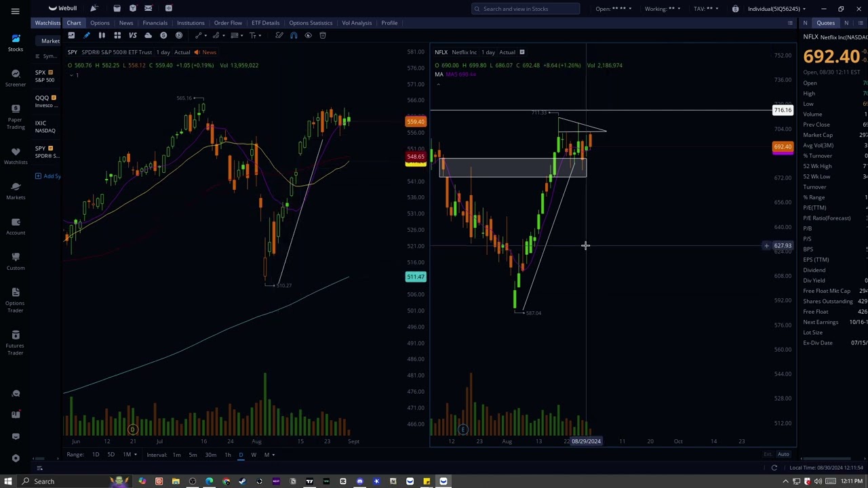This screenshot has height=488, width=868.
Task: Click the cloud save icon in chart toolbar
Action: pos(148,35)
